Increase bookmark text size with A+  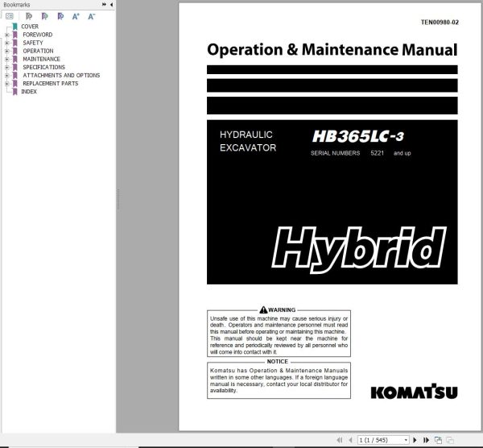tap(76, 16)
